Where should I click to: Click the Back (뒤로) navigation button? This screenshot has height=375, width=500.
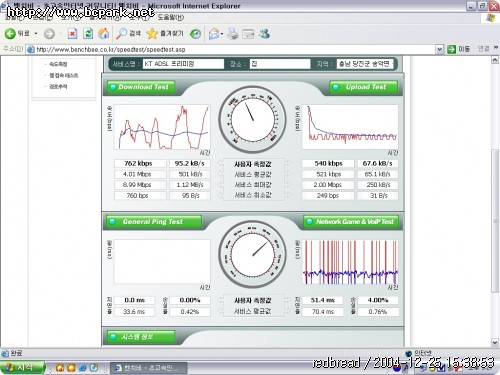point(17,33)
